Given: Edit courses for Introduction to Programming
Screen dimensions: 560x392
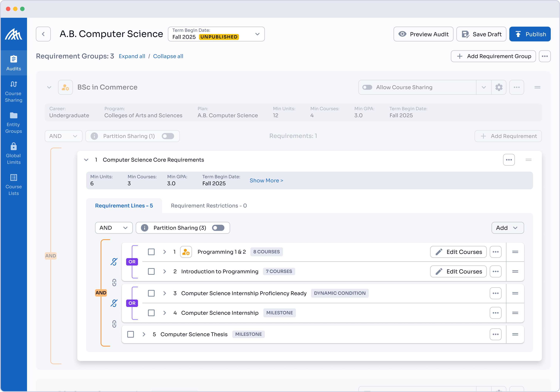Looking at the screenshot, I should 458,272.
